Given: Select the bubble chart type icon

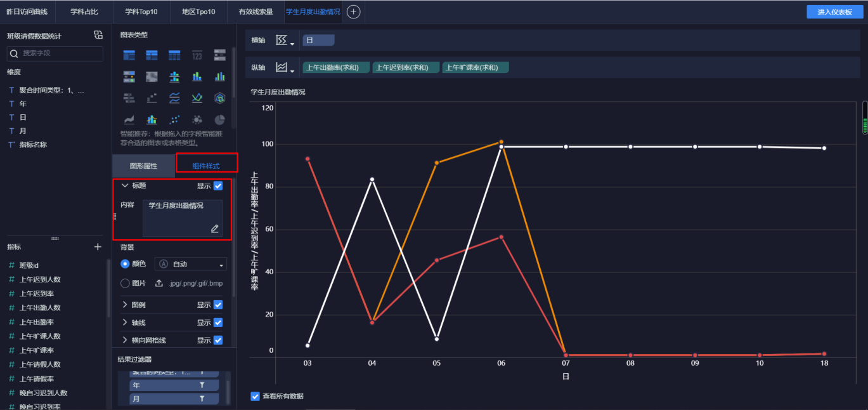Looking at the screenshot, I should tap(197, 119).
